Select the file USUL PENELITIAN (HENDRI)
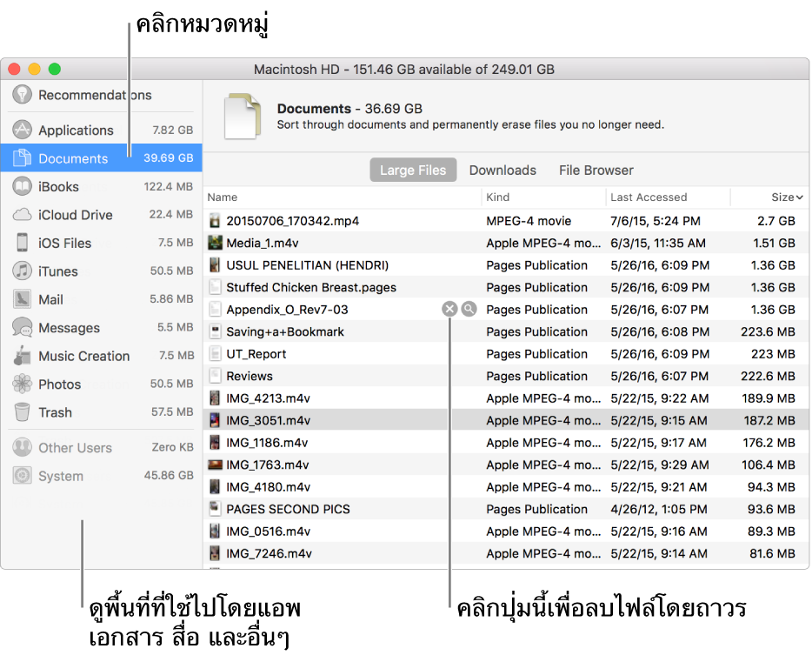The width and height of the screenshot is (812, 662). pos(308,265)
